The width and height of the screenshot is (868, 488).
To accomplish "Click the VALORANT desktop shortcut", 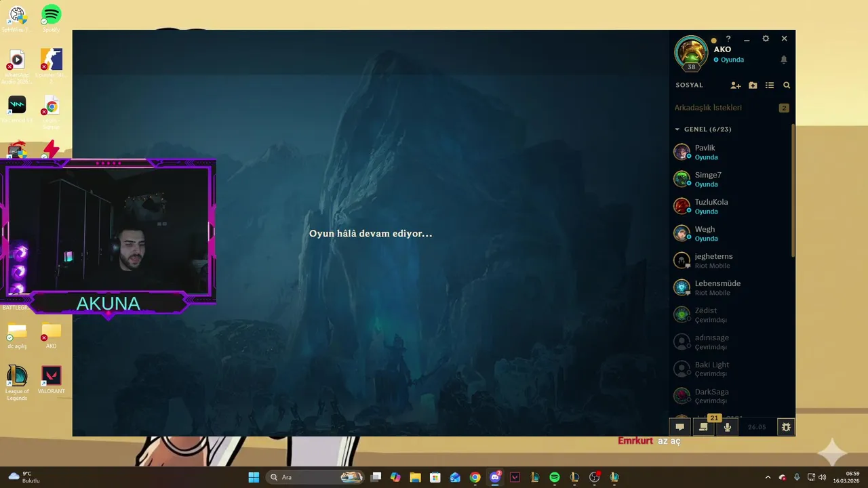I will click(x=51, y=380).
